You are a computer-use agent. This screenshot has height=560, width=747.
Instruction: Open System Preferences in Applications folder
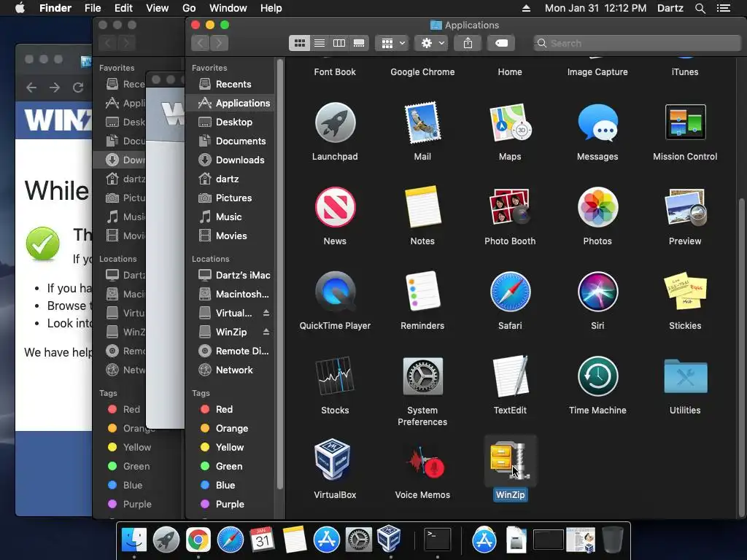[422, 376]
